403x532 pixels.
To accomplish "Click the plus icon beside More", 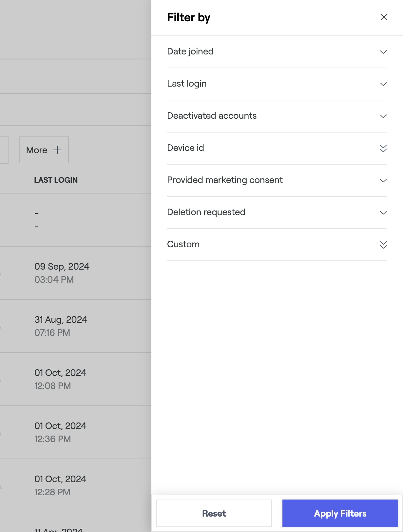I will (x=57, y=150).
